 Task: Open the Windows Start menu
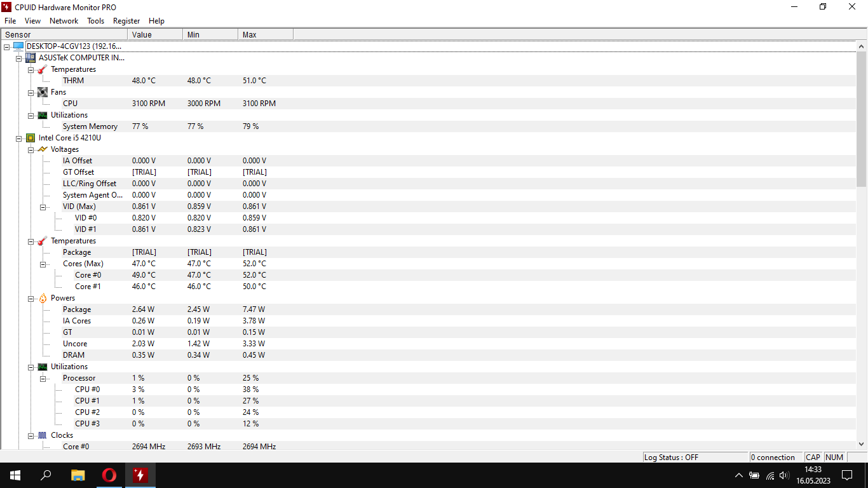tap(15, 475)
